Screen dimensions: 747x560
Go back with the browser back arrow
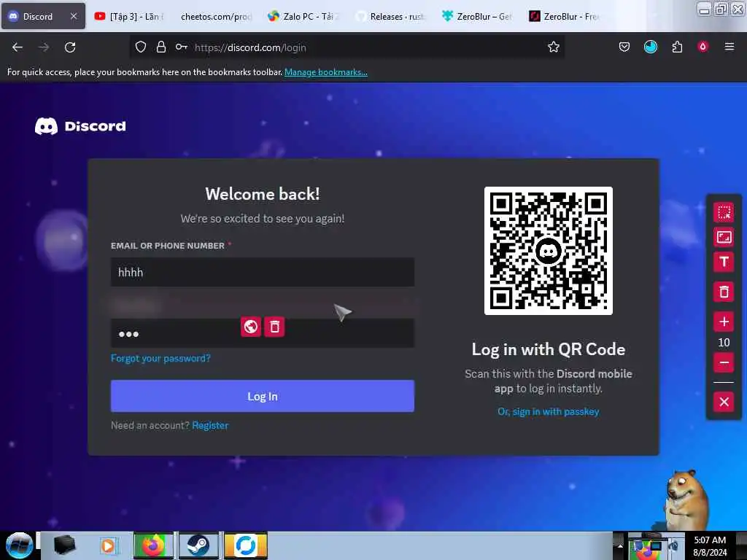(18, 47)
